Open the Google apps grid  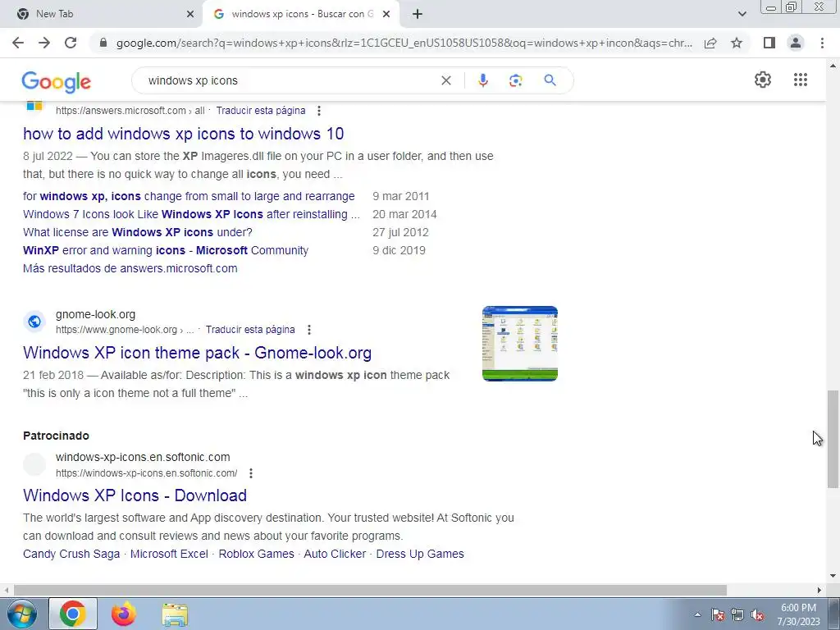tap(801, 80)
